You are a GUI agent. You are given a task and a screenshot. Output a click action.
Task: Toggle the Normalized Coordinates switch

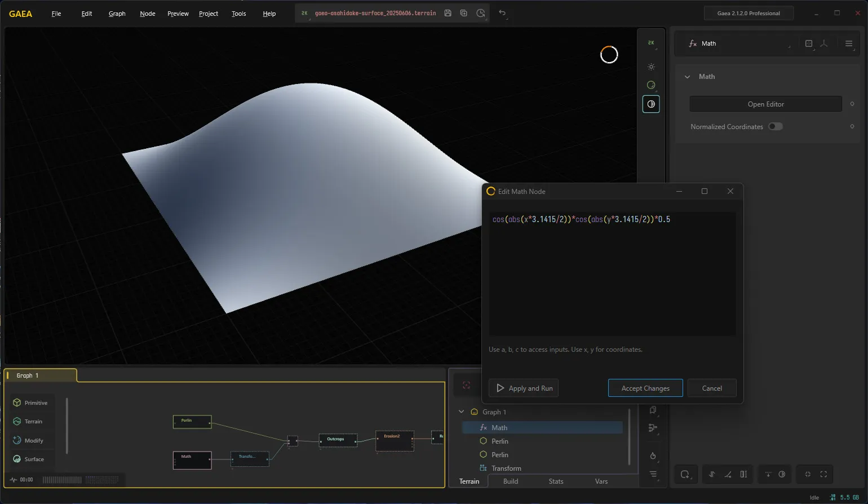coord(776,126)
